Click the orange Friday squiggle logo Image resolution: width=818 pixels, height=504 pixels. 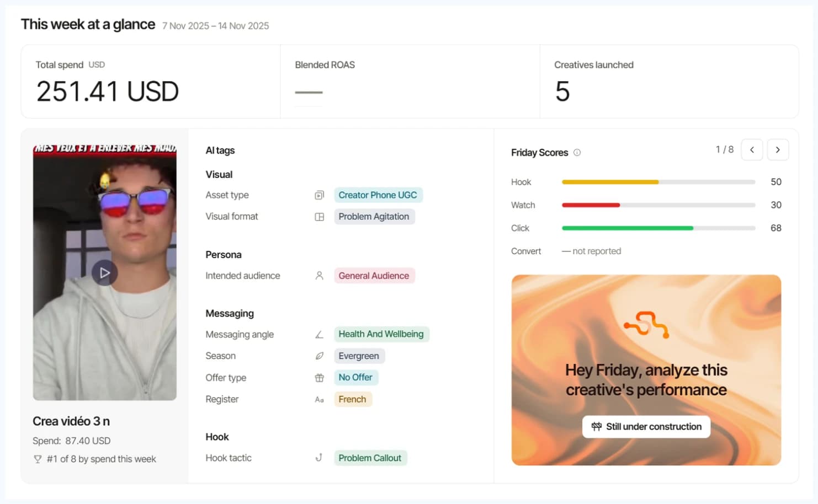646,325
